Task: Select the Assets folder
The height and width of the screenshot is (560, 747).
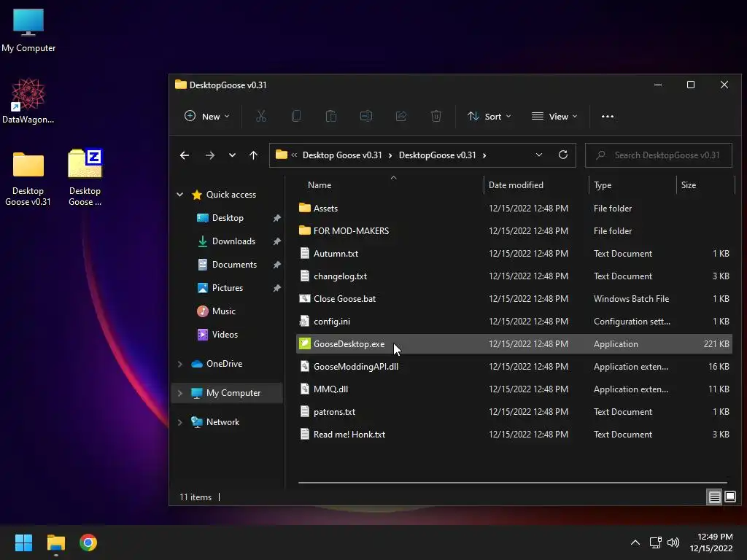Action: pyautogui.click(x=514, y=208)
